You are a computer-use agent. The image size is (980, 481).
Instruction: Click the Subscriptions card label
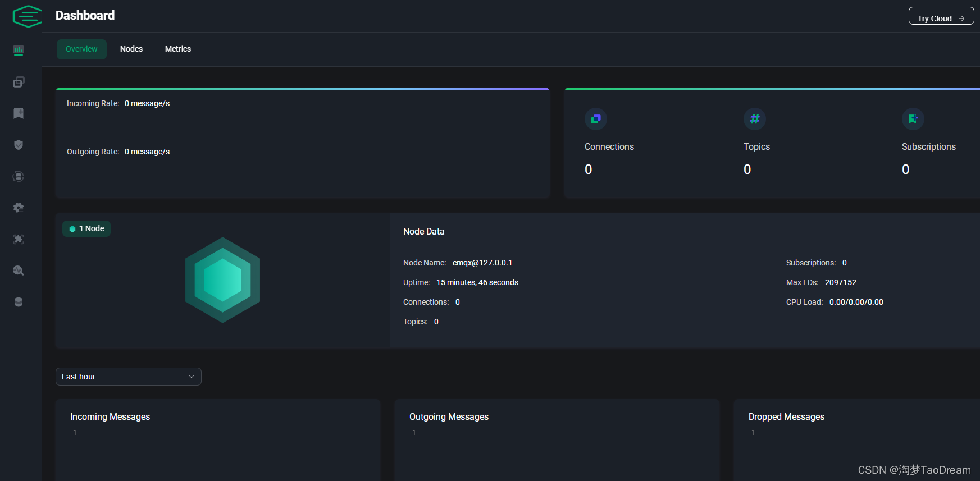tap(929, 146)
